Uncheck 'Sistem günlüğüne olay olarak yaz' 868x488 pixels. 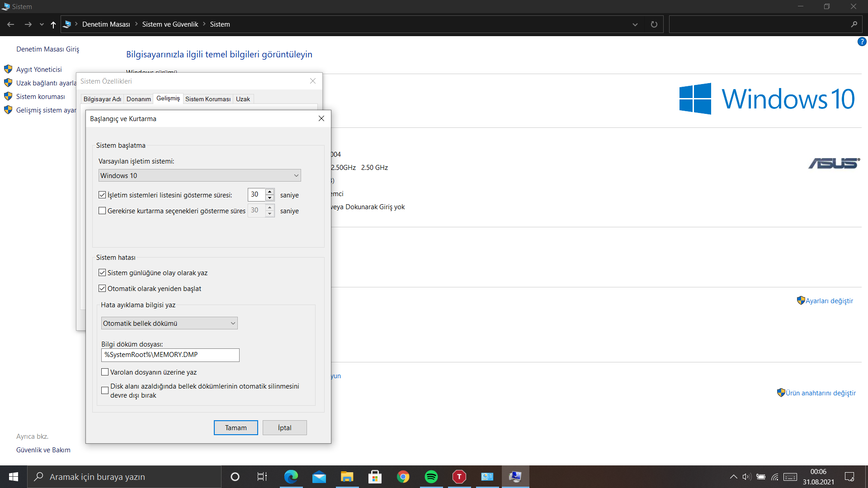pyautogui.click(x=102, y=272)
